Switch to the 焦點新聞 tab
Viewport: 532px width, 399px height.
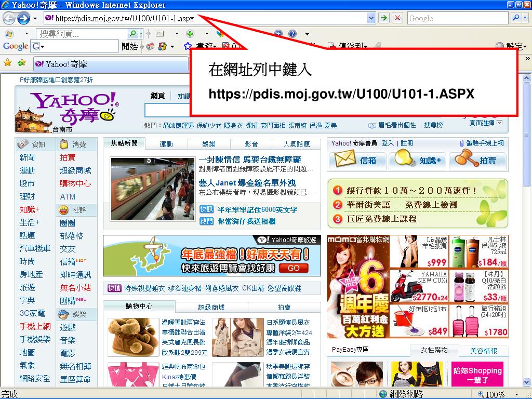point(124,143)
